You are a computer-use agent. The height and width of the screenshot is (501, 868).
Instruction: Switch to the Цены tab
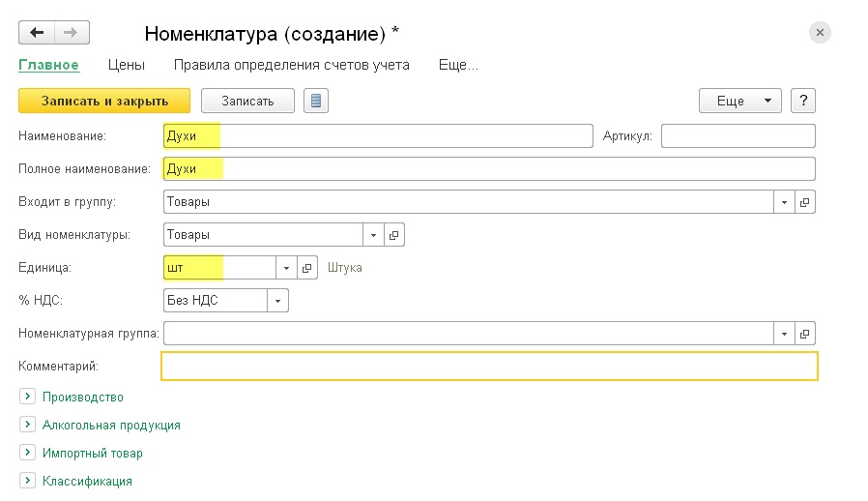point(127,65)
